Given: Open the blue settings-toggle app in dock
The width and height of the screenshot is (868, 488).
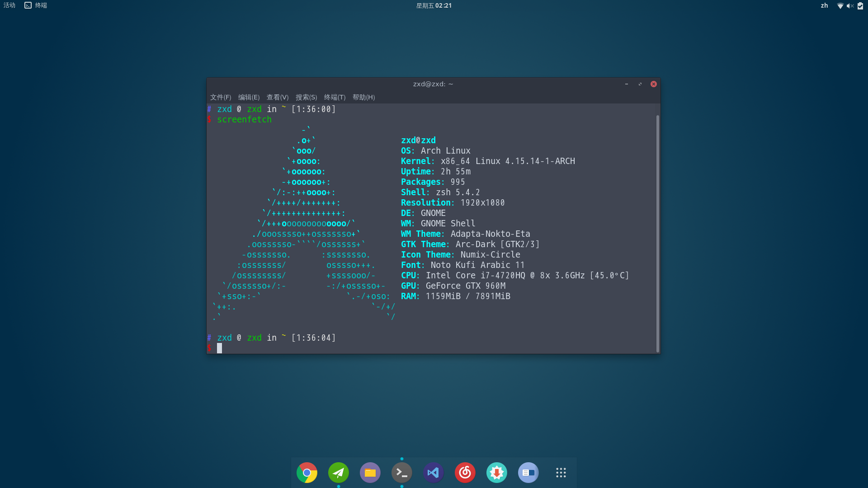Looking at the screenshot, I should pyautogui.click(x=528, y=473).
